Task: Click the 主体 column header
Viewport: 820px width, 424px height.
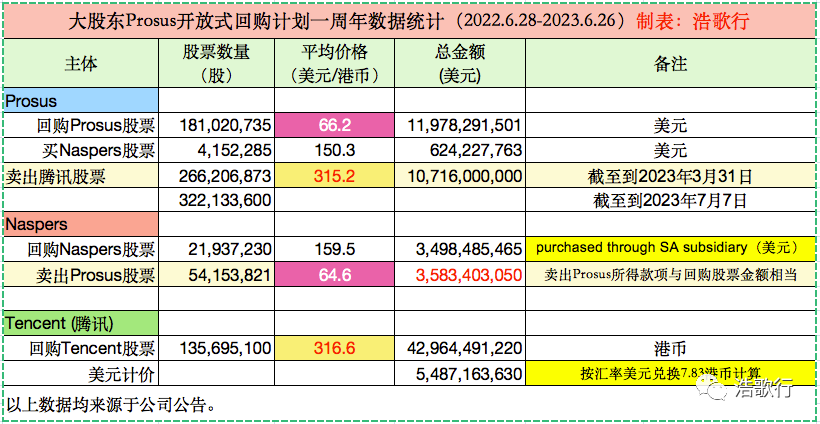Action: [x=81, y=64]
